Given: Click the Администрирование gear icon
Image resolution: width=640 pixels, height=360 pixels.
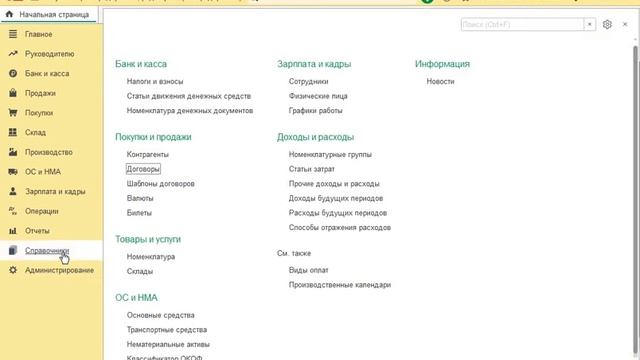Looking at the screenshot, I should [x=13, y=270].
